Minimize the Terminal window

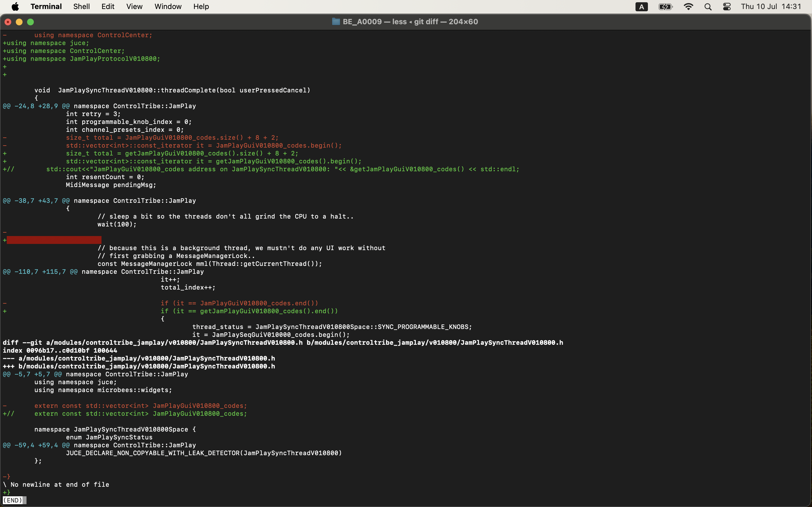click(x=19, y=22)
